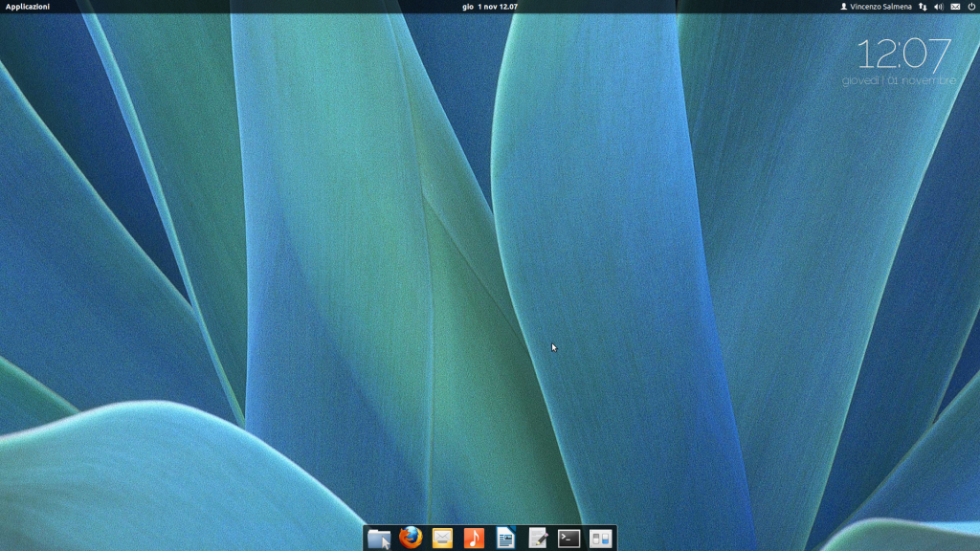Open the Applicazioni menu
The width and height of the screenshot is (980, 551).
28,7
